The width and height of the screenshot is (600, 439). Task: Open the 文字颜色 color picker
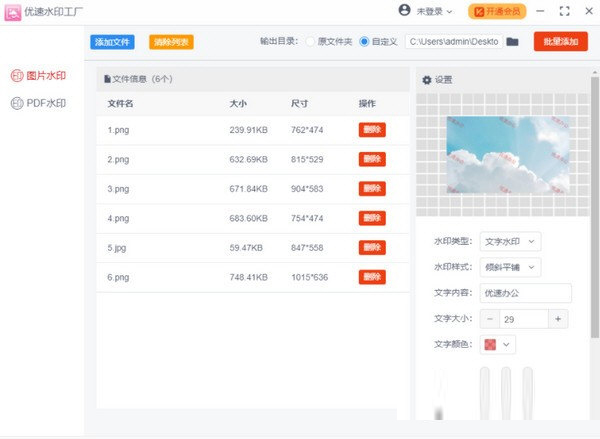(498, 345)
